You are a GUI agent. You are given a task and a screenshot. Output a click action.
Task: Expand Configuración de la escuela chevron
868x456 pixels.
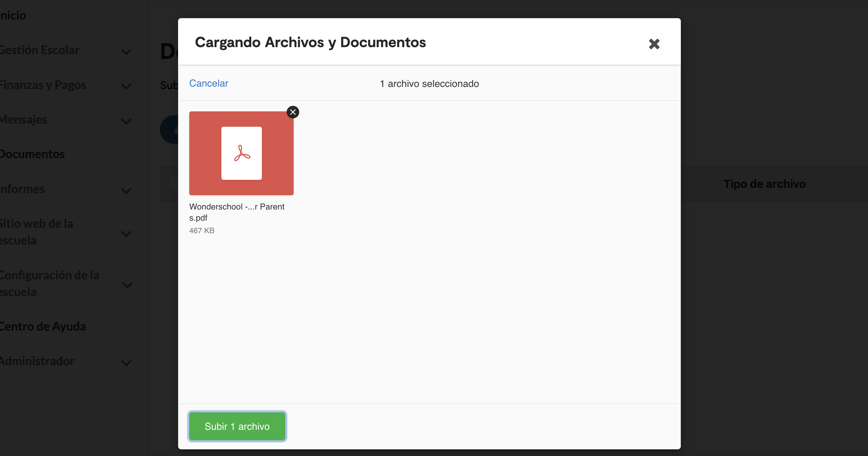point(127,285)
